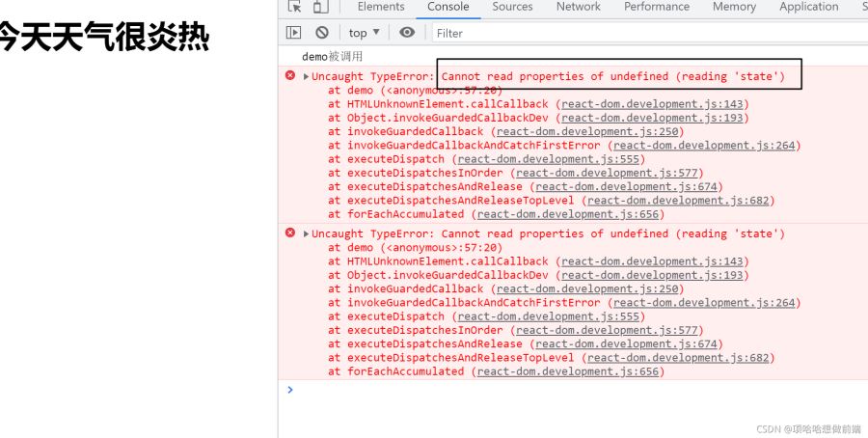This screenshot has width=868, height=438.
Task: Open the Sources tab
Action: click(x=512, y=7)
